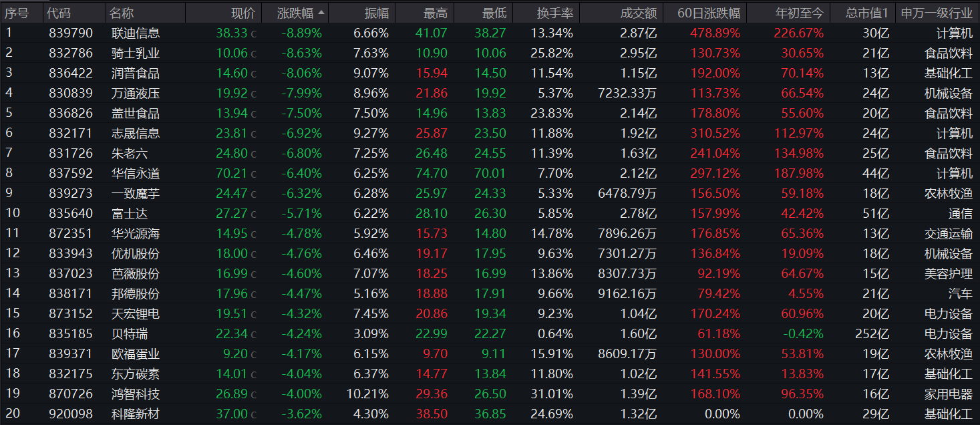Select the stock name 骑士乳业
Viewport: 980px width, 425px height.
point(136,53)
